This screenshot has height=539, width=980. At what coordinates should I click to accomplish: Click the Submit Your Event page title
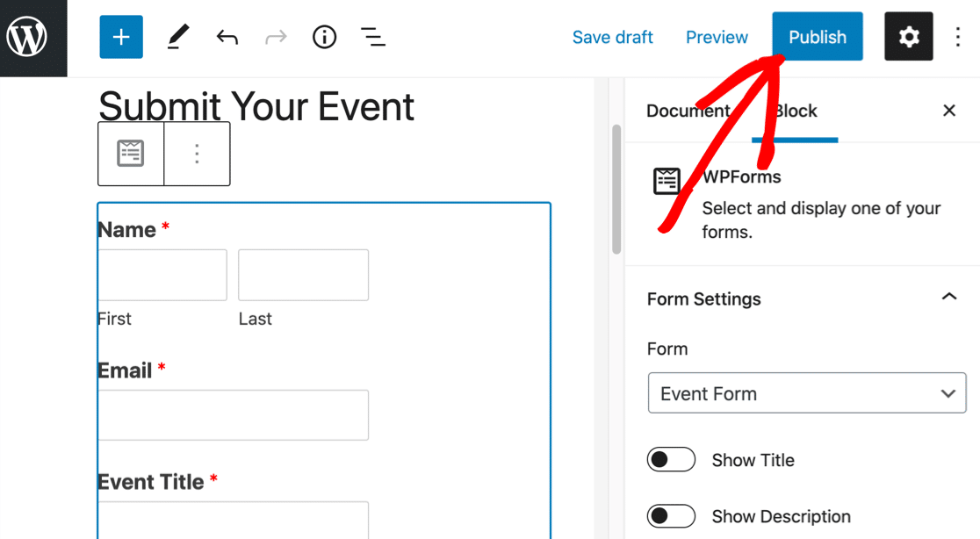coord(256,106)
